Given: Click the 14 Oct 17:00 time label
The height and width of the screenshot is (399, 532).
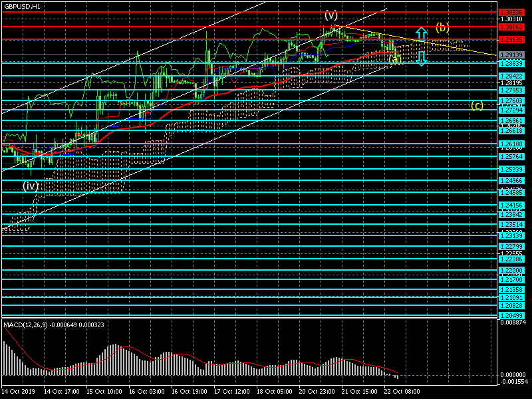Looking at the screenshot, I should [x=62, y=392].
